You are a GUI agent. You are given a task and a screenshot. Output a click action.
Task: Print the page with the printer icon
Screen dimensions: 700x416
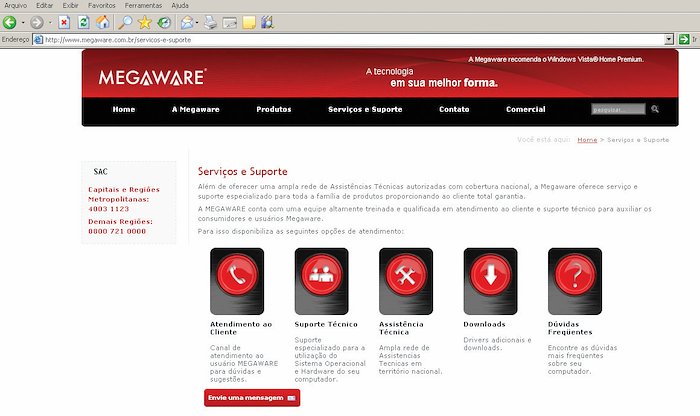point(210,22)
